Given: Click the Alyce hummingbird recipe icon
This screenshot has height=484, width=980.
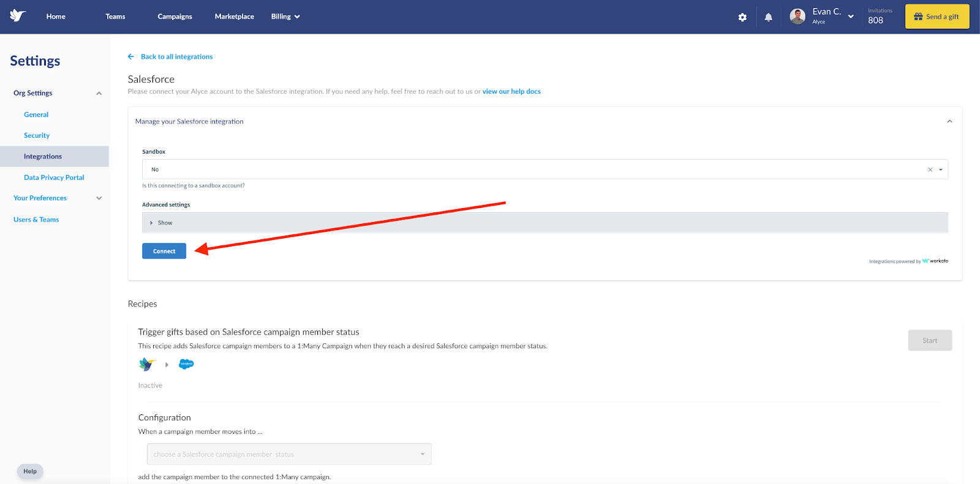Looking at the screenshot, I should pyautogui.click(x=147, y=364).
